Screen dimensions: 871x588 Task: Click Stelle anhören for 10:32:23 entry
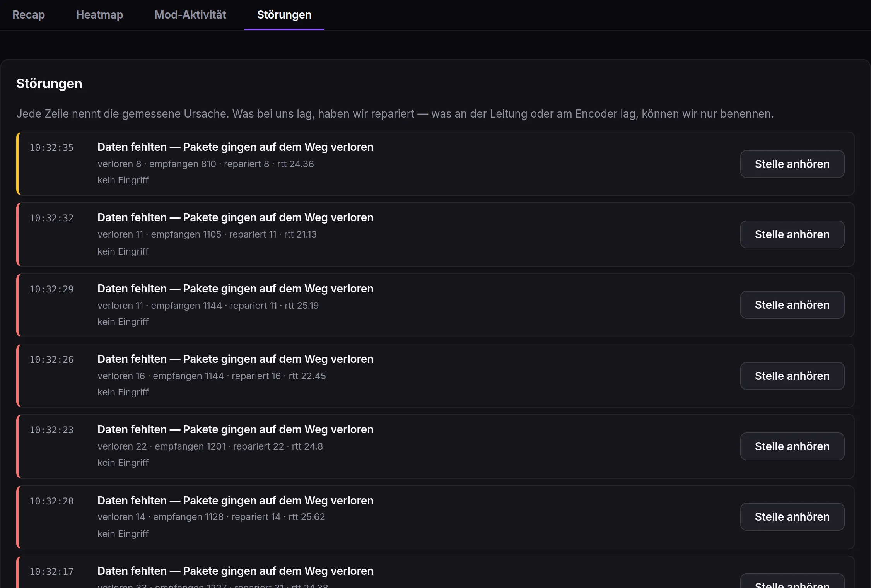[792, 446]
